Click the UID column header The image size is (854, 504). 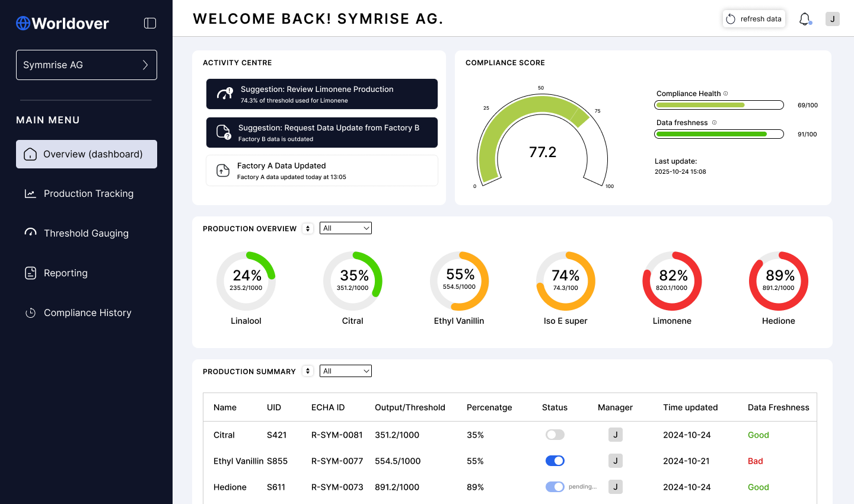tap(274, 407)
